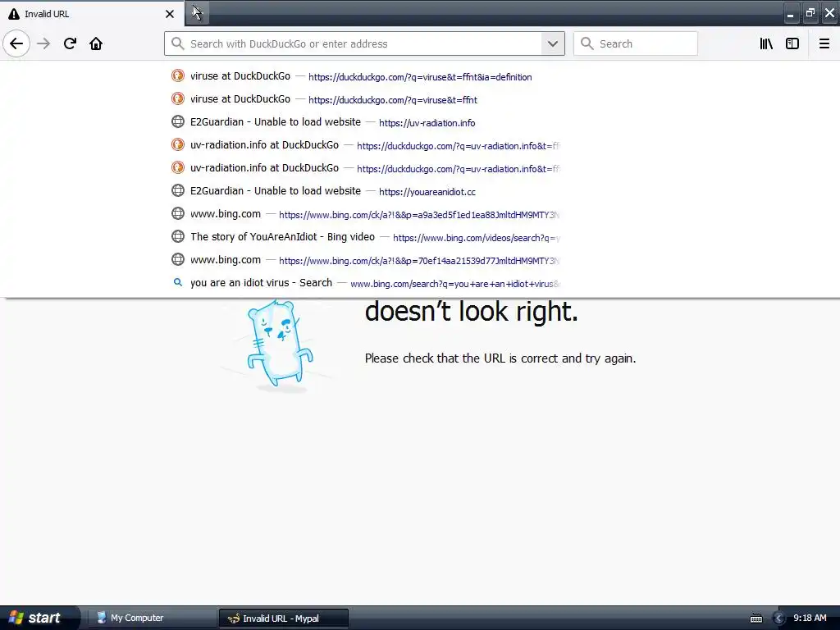Viewport: 840px width, 630px height.
Task: Focus the address bar input field
Action: pos(364,44)
